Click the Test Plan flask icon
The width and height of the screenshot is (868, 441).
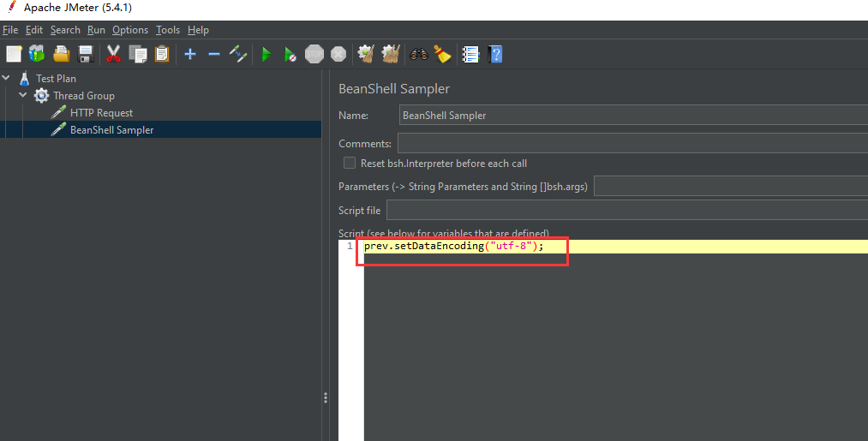click(x=24, y=79)
